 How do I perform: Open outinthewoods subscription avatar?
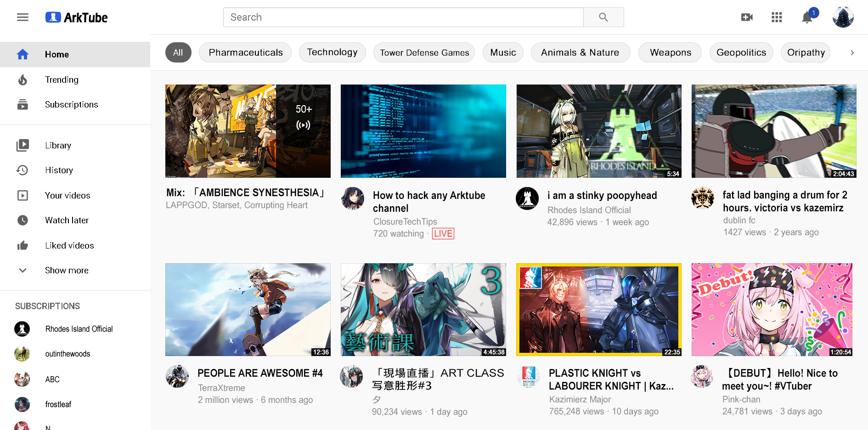coord(22,354)
